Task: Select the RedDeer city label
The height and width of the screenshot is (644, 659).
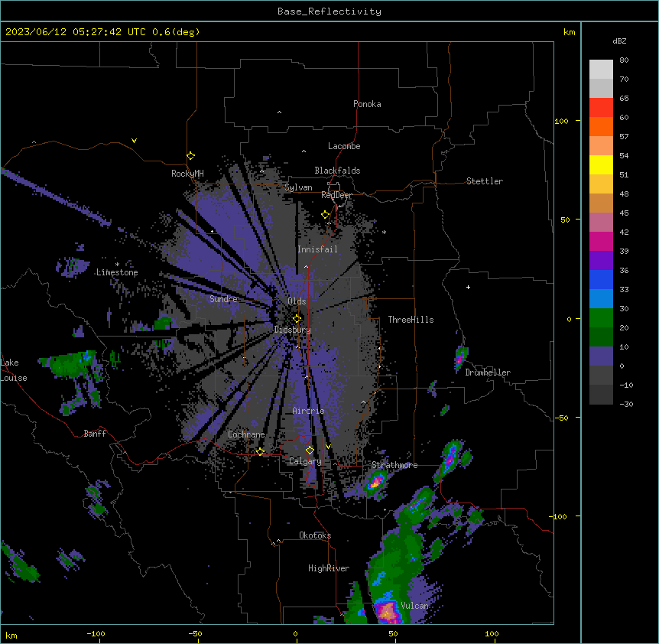Action: [336, 195]
